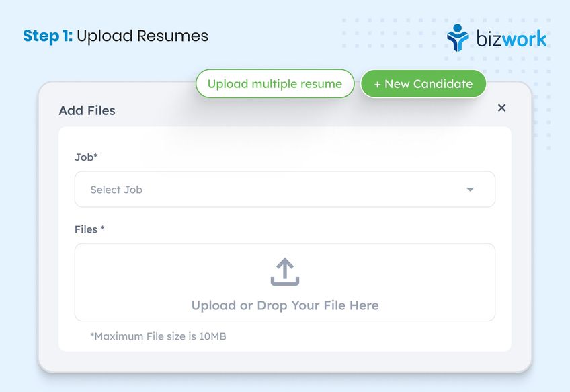Click the Add Files heading

click(x=87, y=110)
